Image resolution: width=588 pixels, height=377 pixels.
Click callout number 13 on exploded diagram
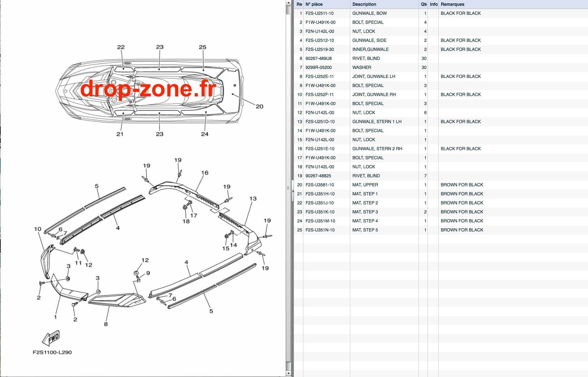pyautogui.click(x=253, y=199)
